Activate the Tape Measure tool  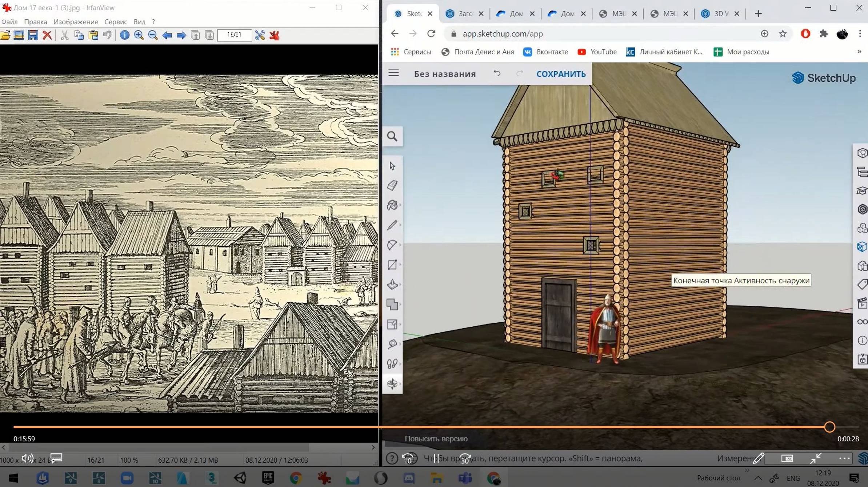(392, 344)
